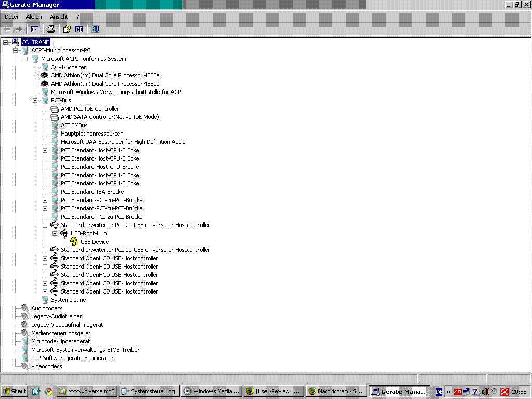Click the red Avira umbrella tray icon
Viewport: 532px width, 399px height.
point(504,392)
